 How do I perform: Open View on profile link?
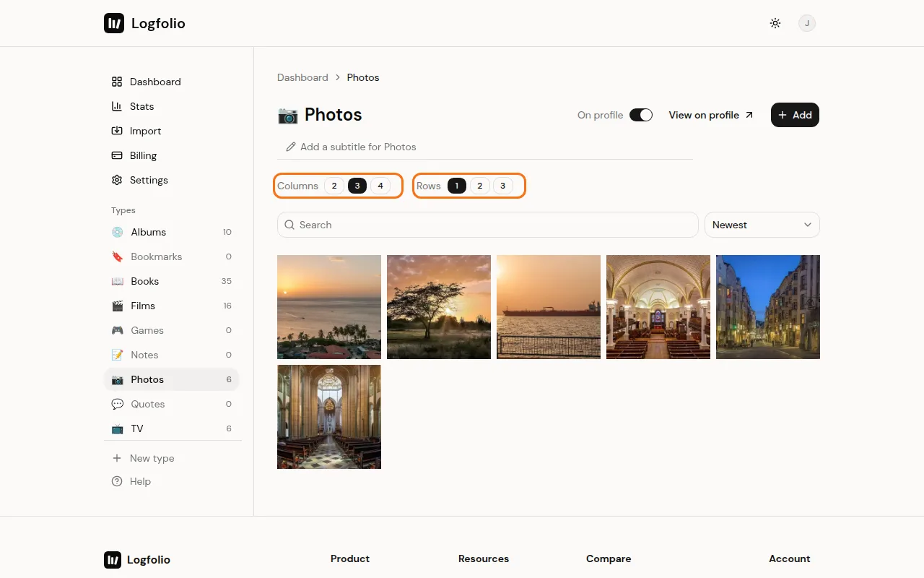pyautogui.click(x=711, y=115)
